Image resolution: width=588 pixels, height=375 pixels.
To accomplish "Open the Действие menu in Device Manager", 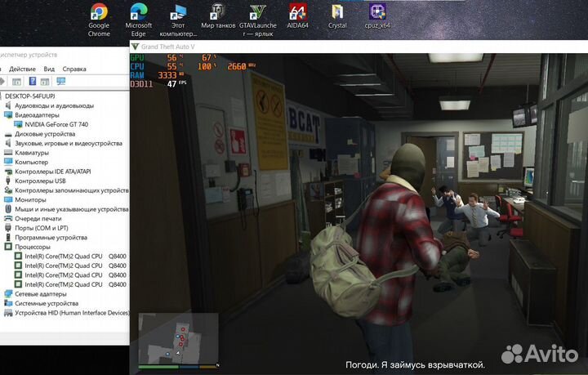I will (x=22, y=69).
